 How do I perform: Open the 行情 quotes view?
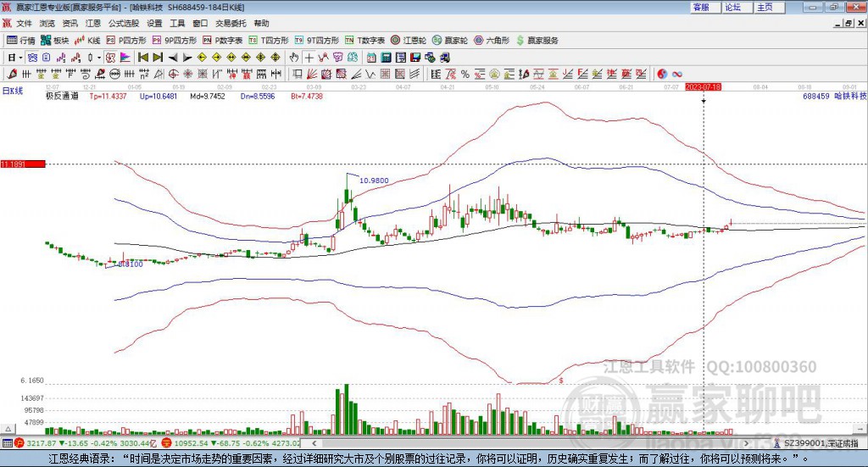coord(21,41)
